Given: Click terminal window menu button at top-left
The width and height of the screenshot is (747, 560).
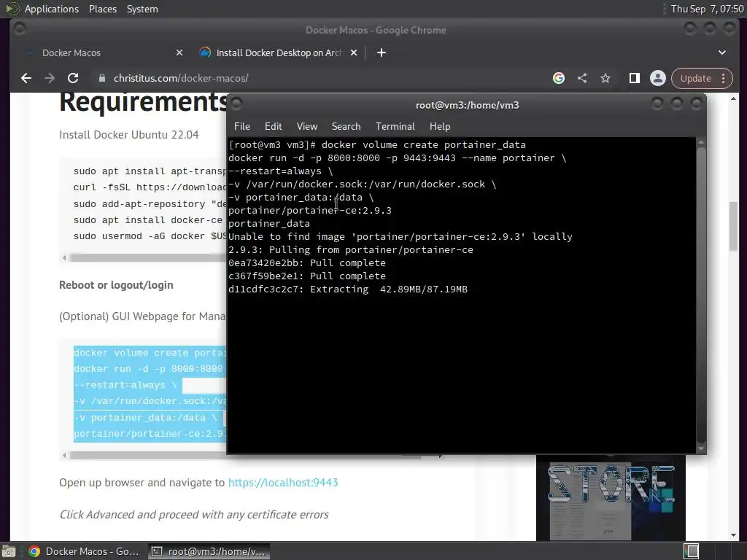Looking at the screenshot, I should (237, 104).
